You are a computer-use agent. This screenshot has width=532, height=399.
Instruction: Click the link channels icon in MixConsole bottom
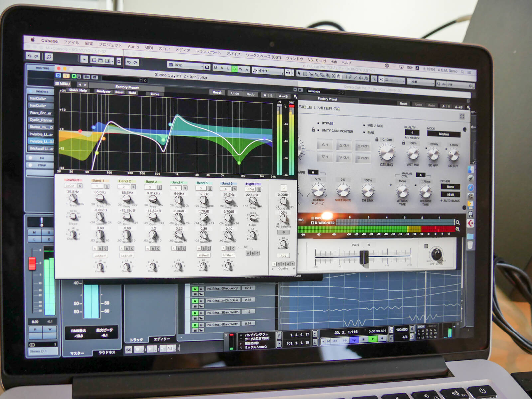[32, 345]
